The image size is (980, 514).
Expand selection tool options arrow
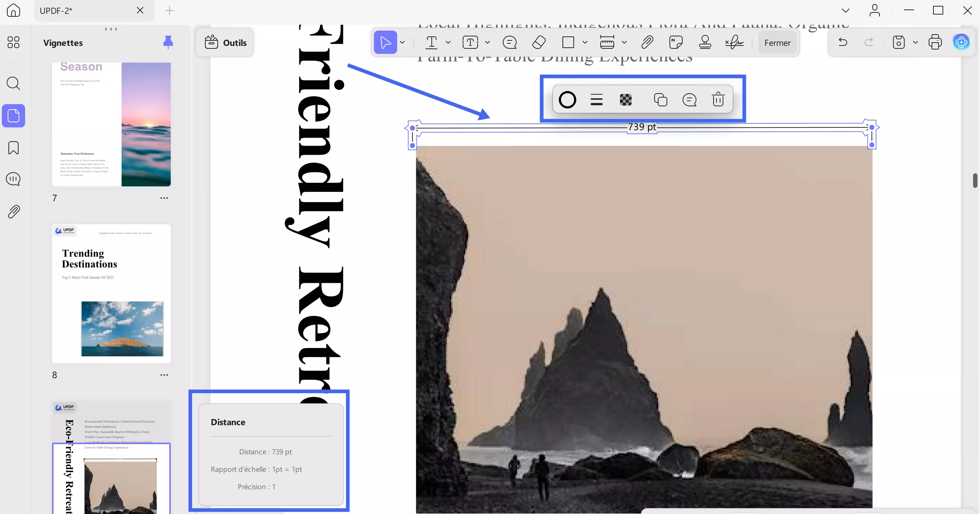[x=402, y=43]
